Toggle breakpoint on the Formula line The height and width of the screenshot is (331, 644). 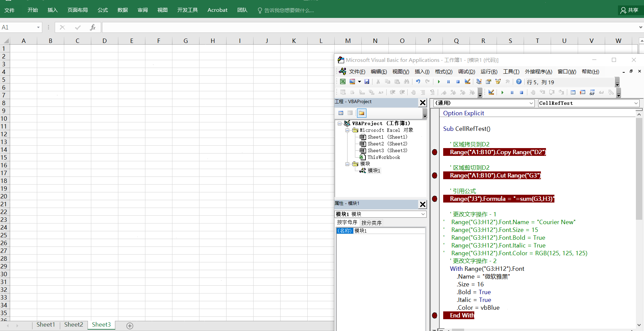pos(435,199)
